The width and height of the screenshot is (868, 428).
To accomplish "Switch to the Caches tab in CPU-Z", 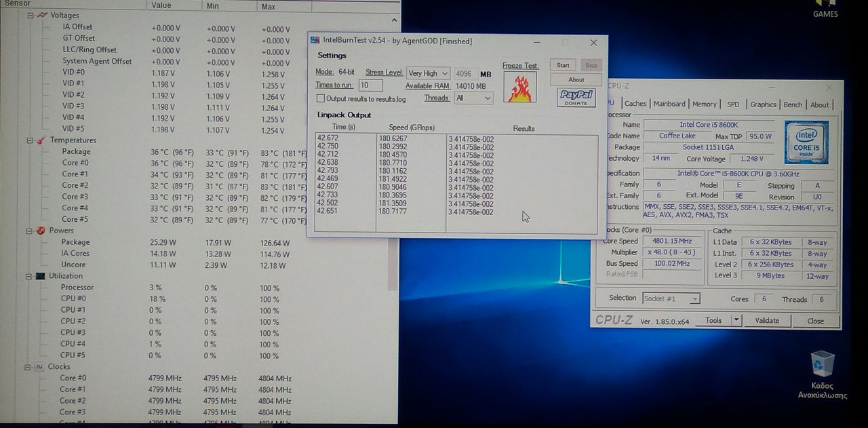I will point(635,104).
